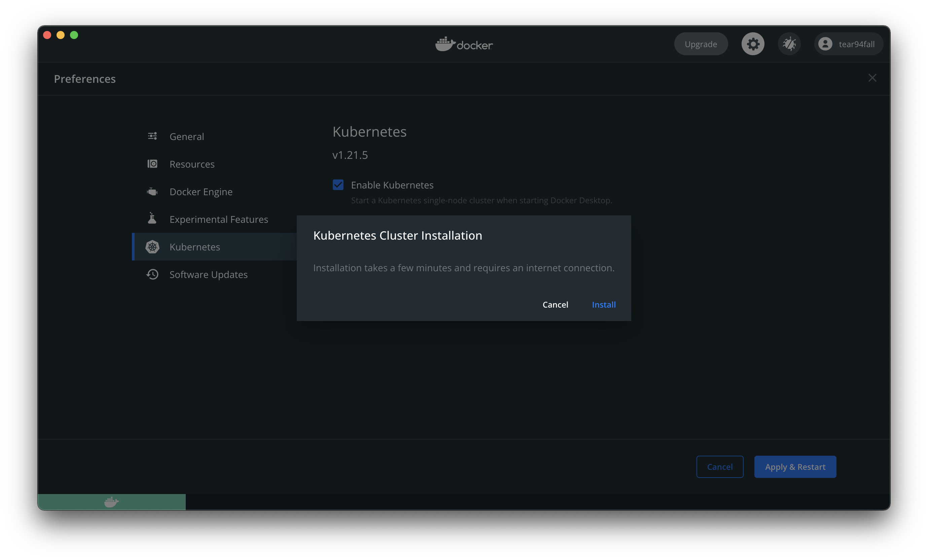Click the Experimental Features flask icon
The width and height of the screenshot is (928, 560).
pyautogui.click(x=152, y=219)
